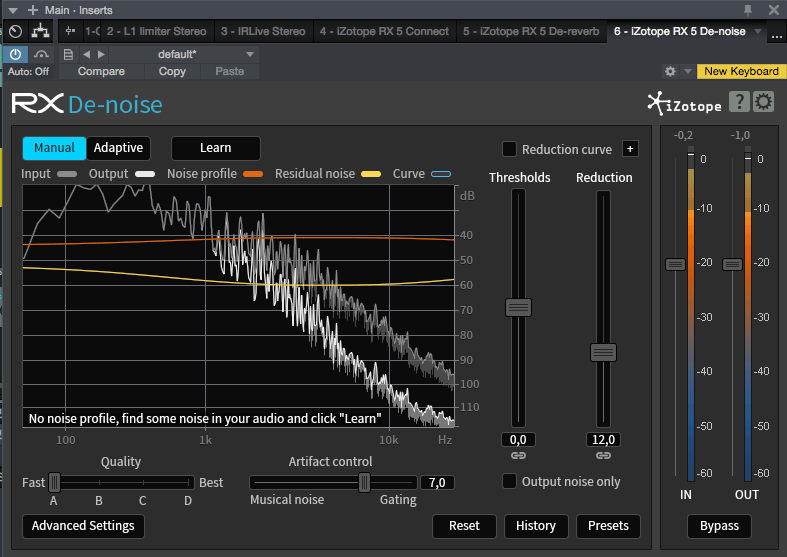Click the Learn button

[x=215, y=148]
